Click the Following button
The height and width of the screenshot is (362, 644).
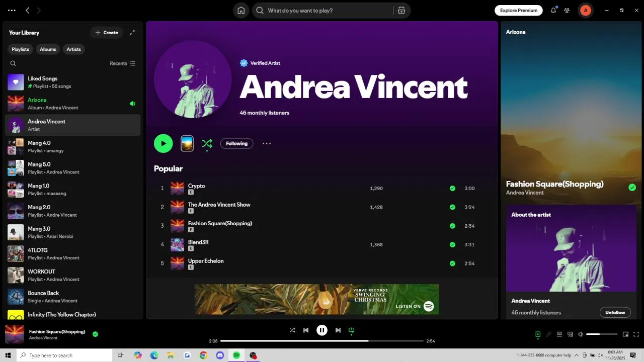pos(236,143)
